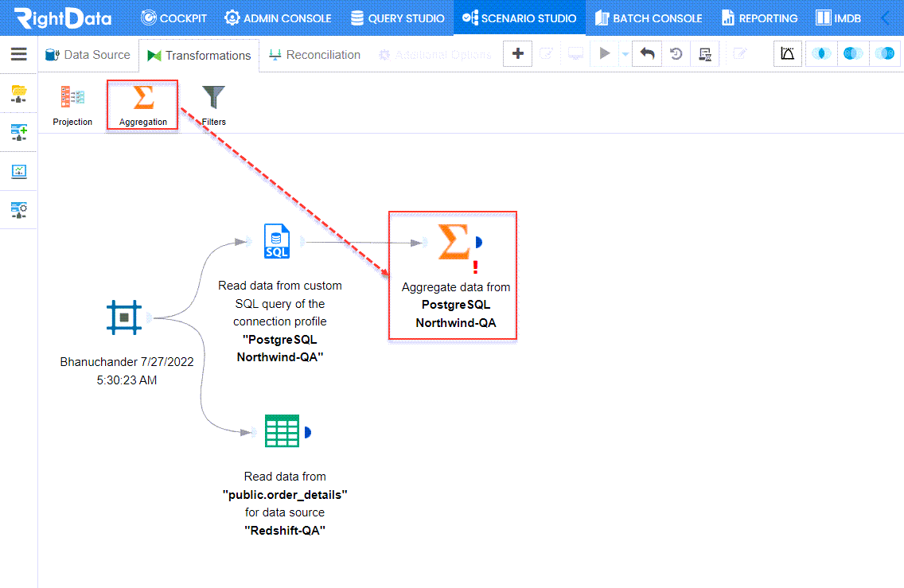The width and height of the screenshot is (904, 588).
Task: Click the left-filled Venn diagram icon
Action: click(x=853, y=54)
